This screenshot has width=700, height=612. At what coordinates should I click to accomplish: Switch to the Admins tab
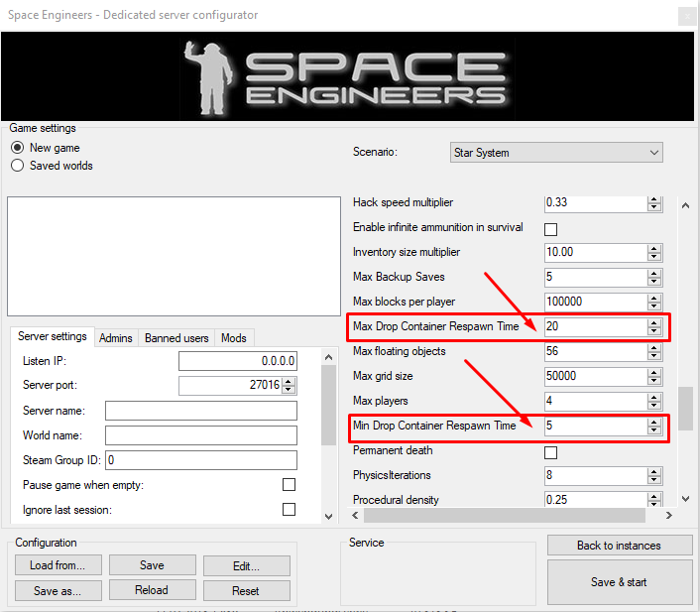tap(116, 338)
